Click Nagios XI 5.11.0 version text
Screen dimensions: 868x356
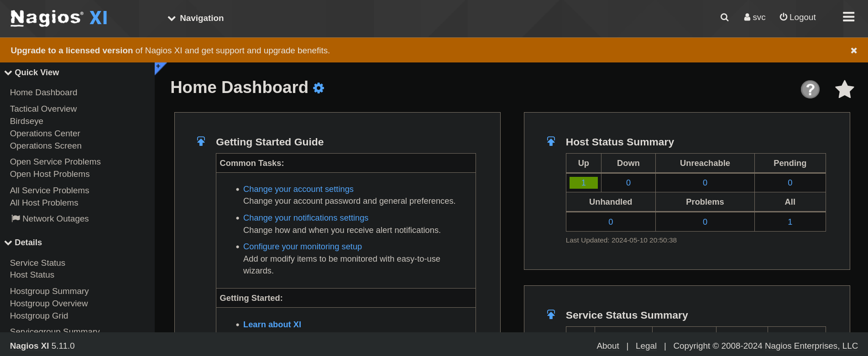pos(42,346)
